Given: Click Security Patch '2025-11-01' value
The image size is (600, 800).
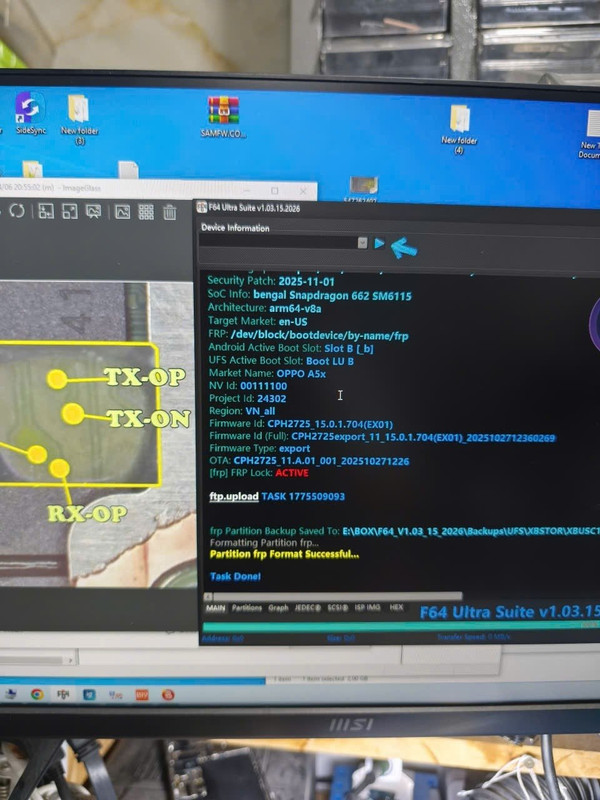Looking at the screenshot, I should [x=307, y=281].
